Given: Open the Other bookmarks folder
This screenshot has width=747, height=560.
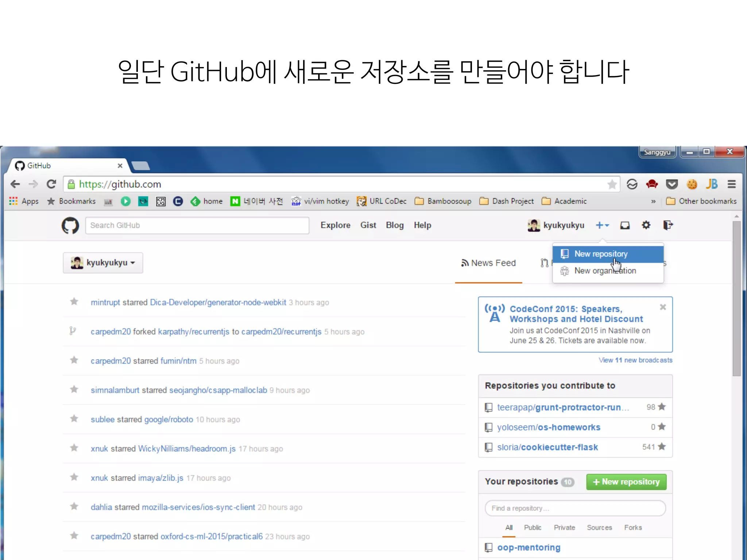Looking at the screenshot, I should click(701, 201).
